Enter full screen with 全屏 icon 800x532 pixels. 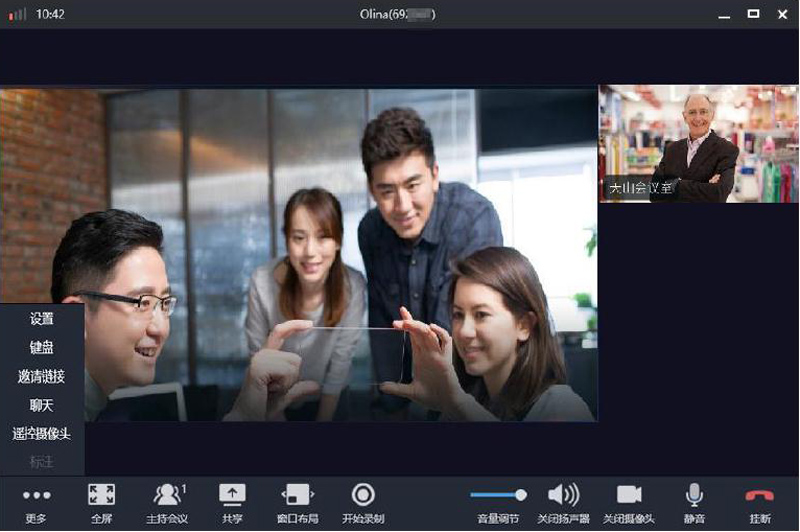(x=102, y=495)
